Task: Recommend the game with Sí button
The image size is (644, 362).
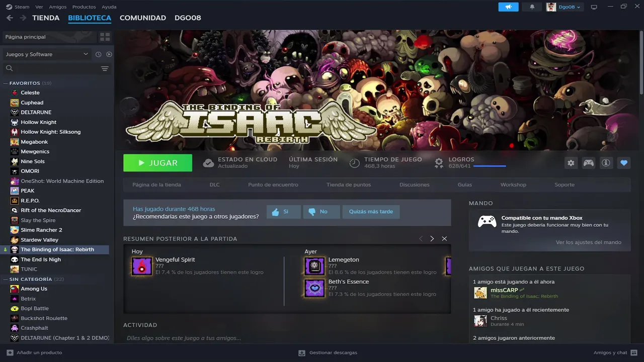Action: (x=284, y=212)
